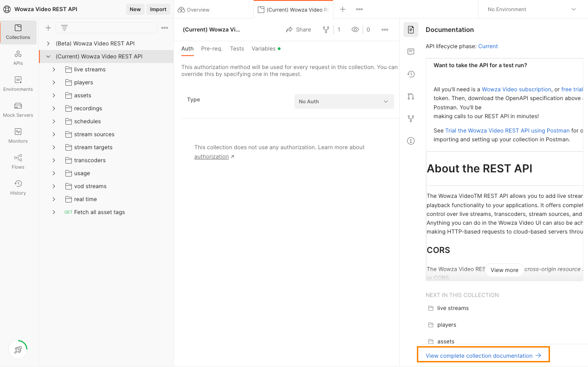
Task: Click the New button
Action: click(x=135, y=9)
